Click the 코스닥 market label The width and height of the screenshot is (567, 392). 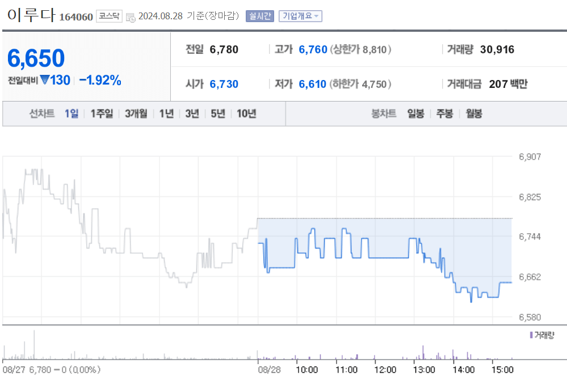click(x=109, y=16)
